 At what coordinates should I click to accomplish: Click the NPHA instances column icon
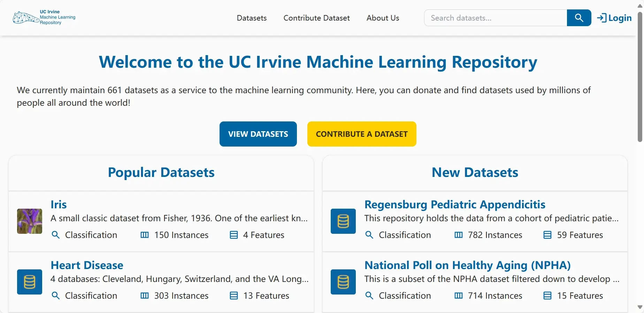459,296
